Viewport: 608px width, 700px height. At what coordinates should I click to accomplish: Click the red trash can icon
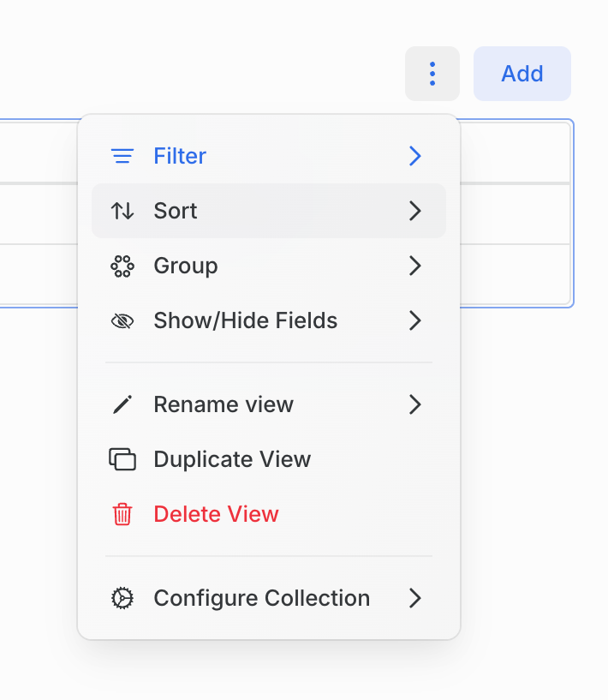point(122,514)
